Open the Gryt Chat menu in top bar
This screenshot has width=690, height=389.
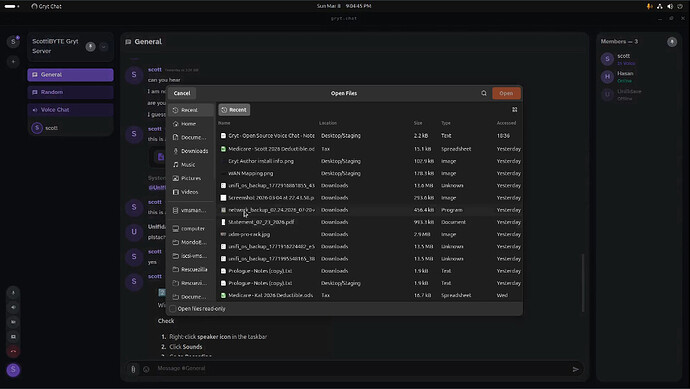point(46,6)
